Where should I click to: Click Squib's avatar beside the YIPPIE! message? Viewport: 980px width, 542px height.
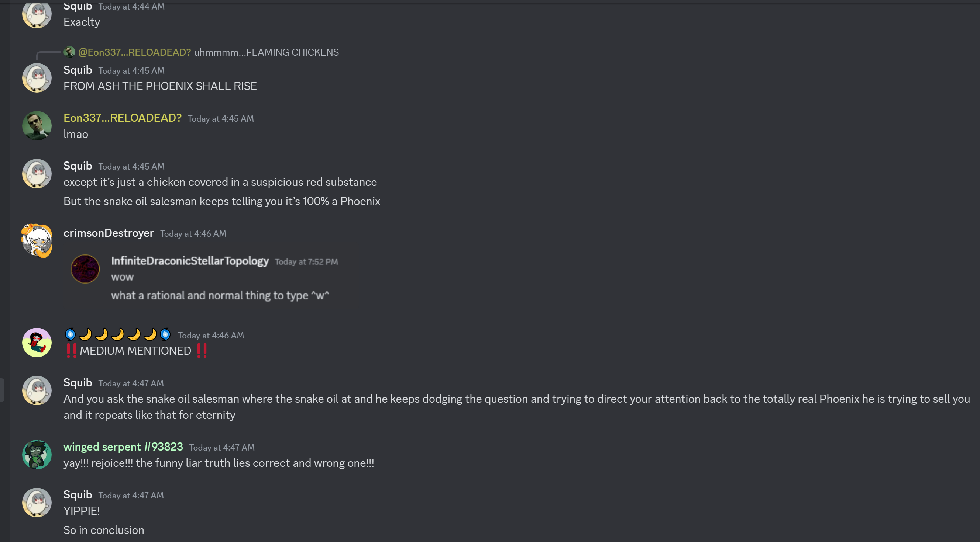pos(37,503)
